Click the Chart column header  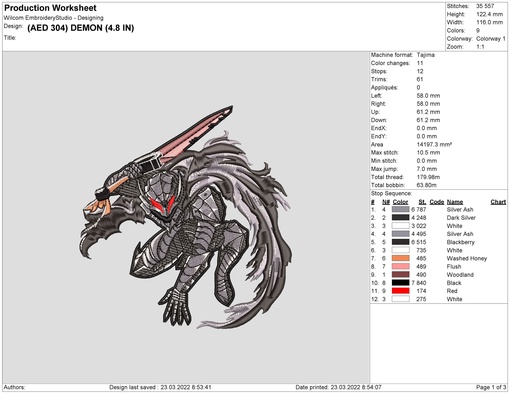[498, 202]
